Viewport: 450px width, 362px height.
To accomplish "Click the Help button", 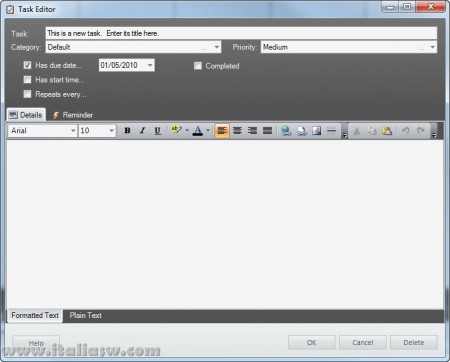I will tap(36, 343).
